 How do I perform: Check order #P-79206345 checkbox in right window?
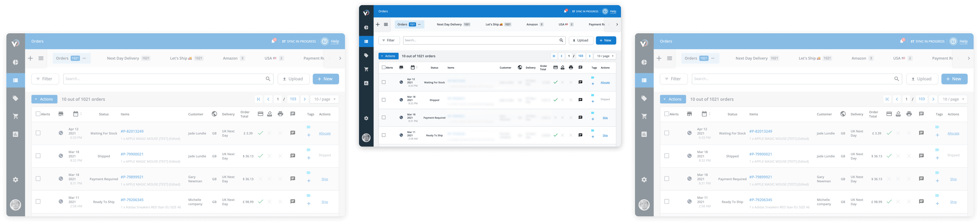667,202
